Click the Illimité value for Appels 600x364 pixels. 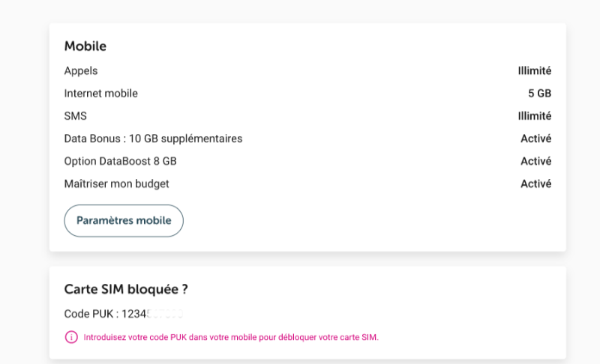(x=535, y=71)
